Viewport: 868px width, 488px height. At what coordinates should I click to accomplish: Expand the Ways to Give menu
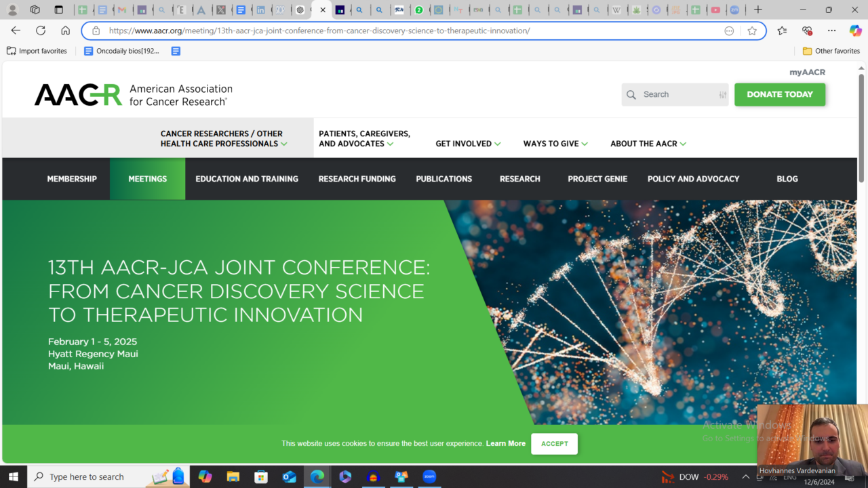point(555,144)
